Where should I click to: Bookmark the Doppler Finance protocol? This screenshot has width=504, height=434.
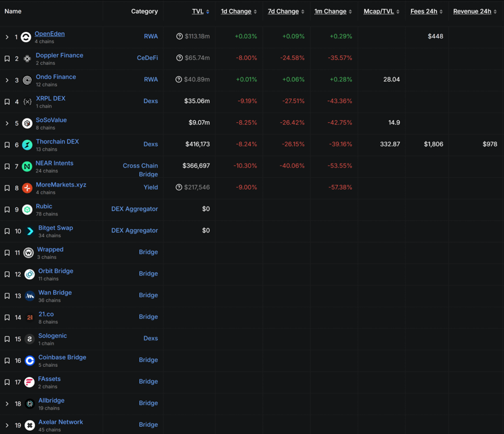tap(7, 58)
